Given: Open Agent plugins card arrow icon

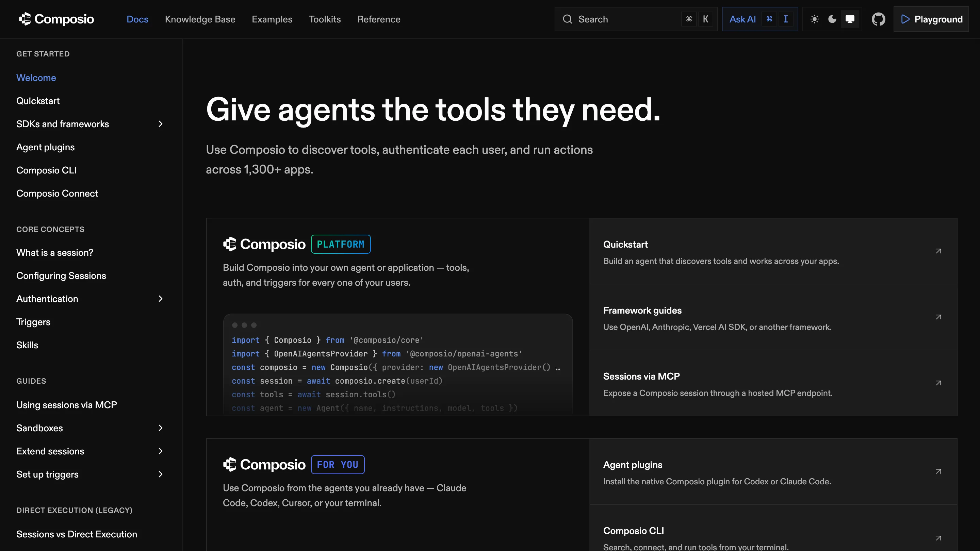Looking at the screenshot, I should [x=938, y=471].
